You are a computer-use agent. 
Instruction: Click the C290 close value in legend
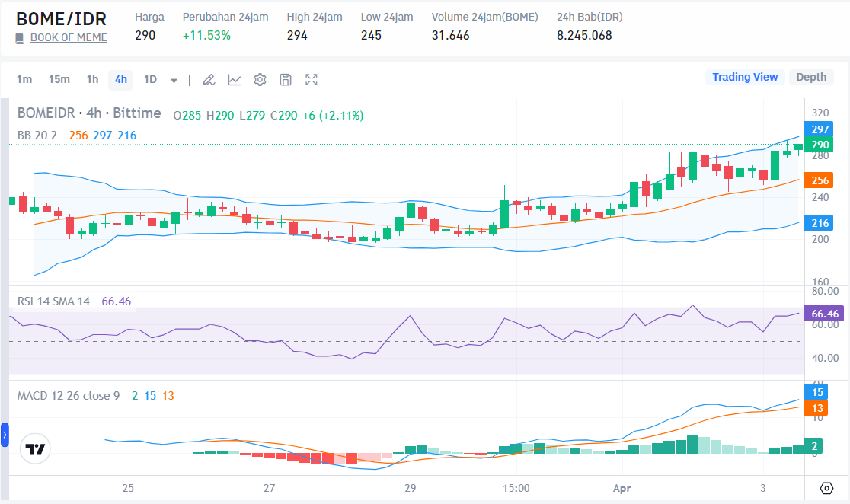(x=284, y=116)
